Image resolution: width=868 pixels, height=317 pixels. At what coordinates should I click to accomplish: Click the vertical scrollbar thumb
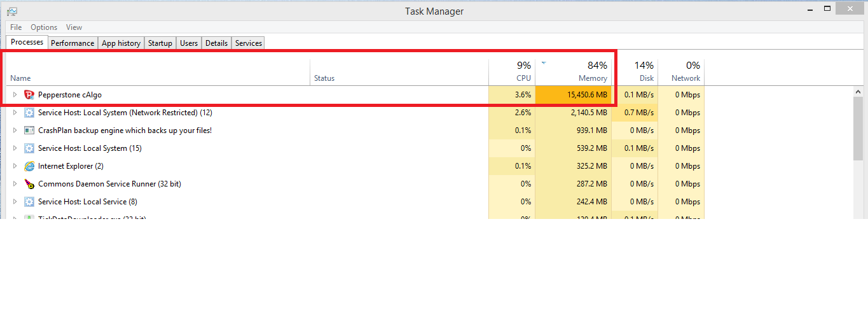858,129
